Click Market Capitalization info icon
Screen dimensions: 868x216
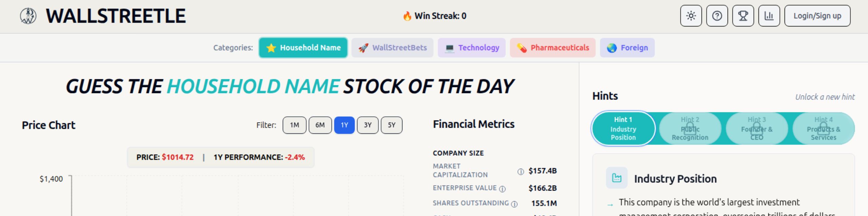click(x=520, y=172)
